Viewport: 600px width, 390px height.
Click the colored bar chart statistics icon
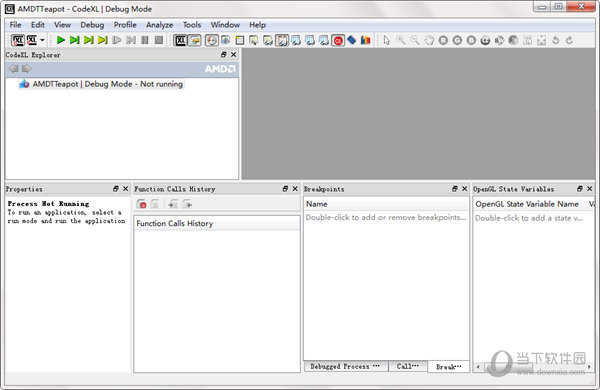[365, 40]
